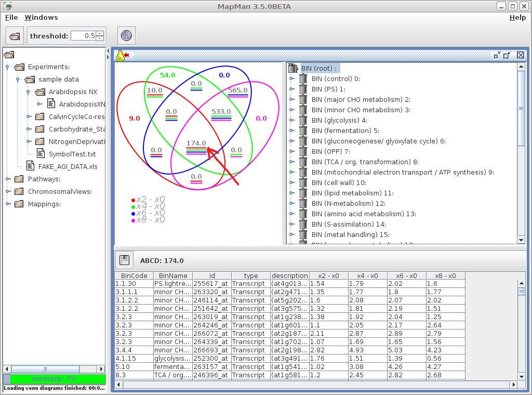The width and height of the screenshot is (532, 395).
Task: Click the x2 - x0 column header
Action: pyautogui.click(x=329, y=275)
